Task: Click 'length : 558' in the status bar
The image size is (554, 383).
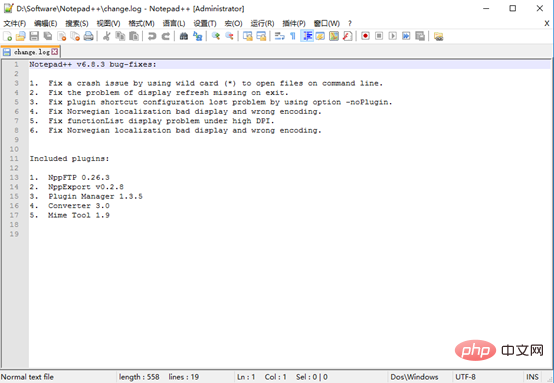Action: 139,377
